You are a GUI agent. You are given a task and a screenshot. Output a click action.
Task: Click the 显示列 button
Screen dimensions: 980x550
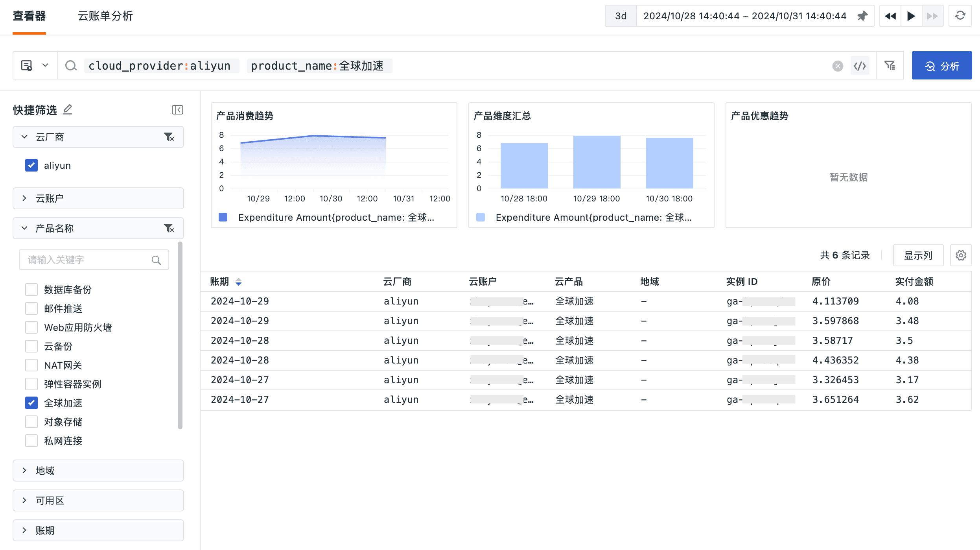(918, 255)
